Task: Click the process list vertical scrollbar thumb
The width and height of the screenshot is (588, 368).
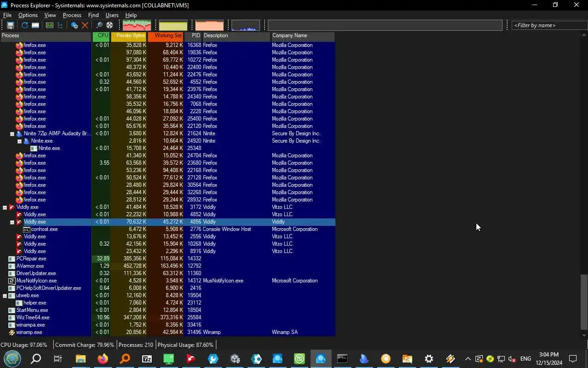Action: (584, 302)
